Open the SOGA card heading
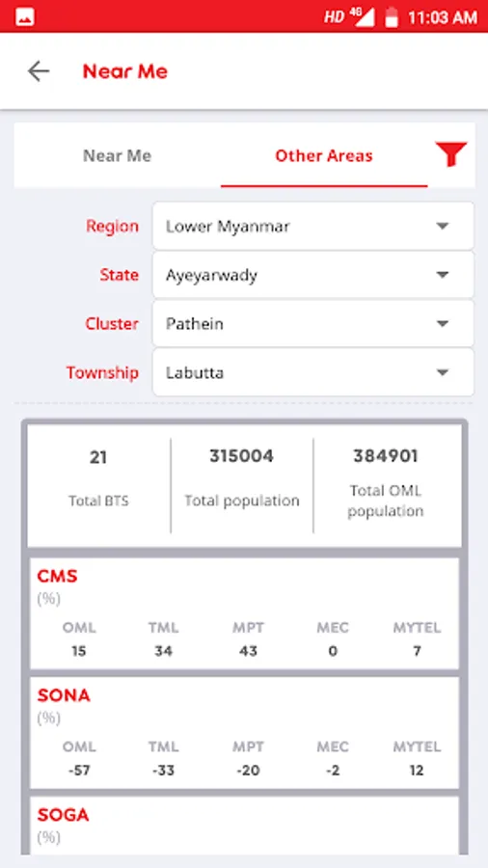This screenshot has width=488, height=868. [63, 815]
